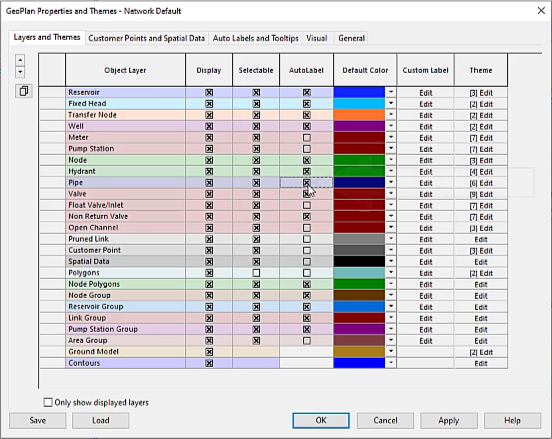Click the Cancel button

385,421
